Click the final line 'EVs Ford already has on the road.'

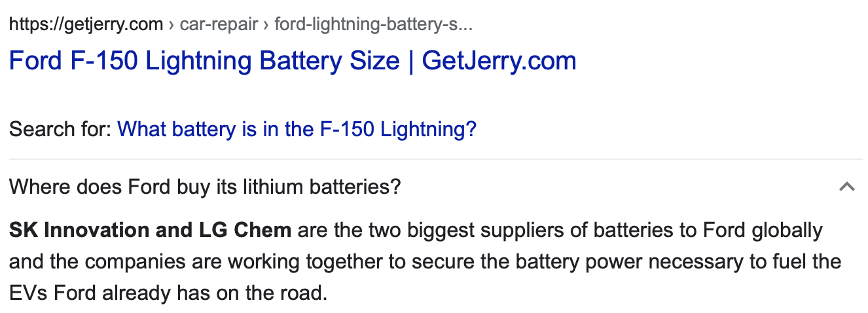coord(168,292)
